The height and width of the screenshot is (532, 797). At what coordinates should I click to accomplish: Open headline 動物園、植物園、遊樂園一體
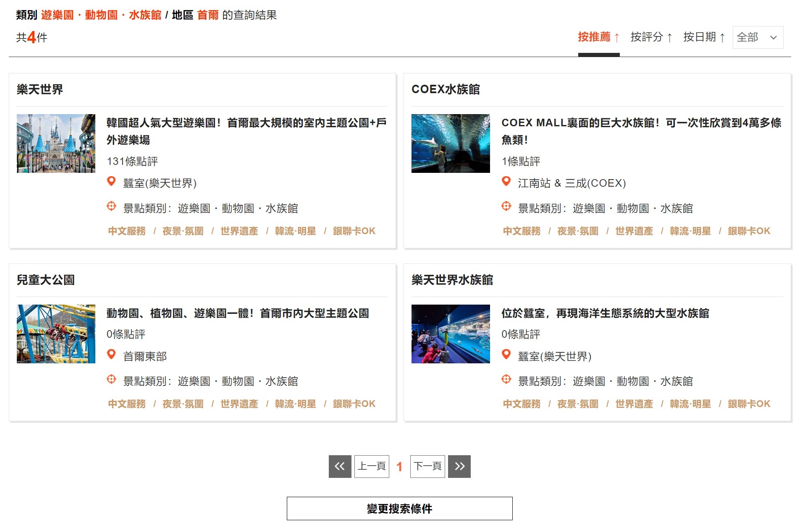click(238, 313)
